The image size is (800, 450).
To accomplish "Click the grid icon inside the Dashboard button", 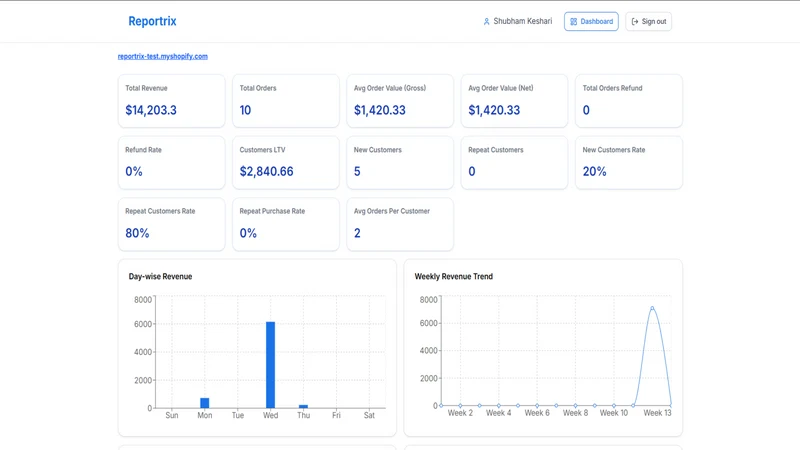I will [573, 21].
